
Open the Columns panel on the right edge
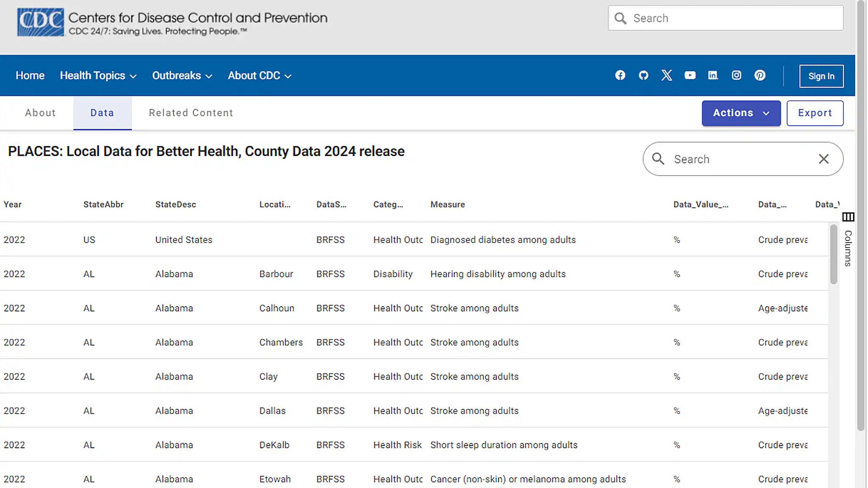click(848, 217)
